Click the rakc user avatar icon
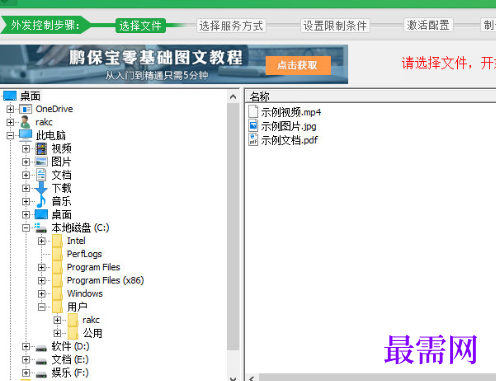The image size is (496, 381). point(25,122)
